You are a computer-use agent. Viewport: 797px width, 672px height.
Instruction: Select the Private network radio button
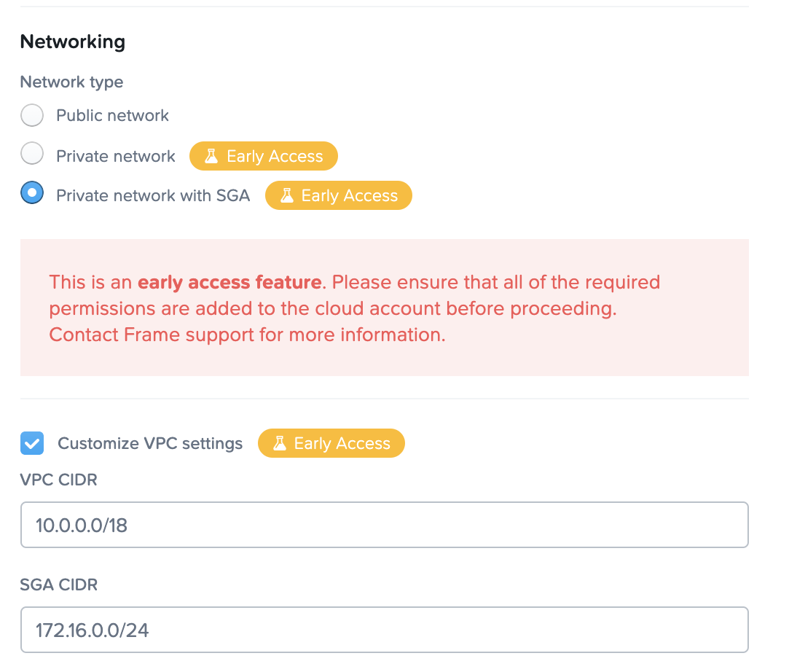coord(32,155)
